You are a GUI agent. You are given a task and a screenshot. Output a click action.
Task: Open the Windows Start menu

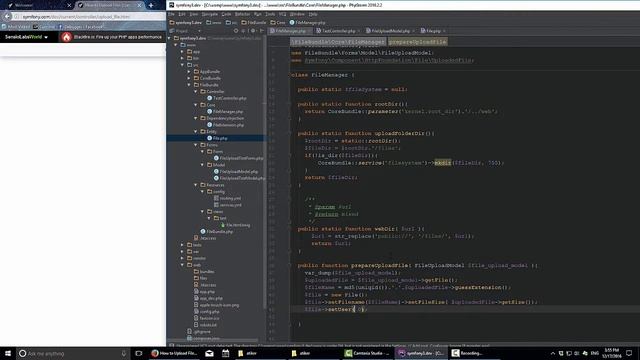click(8, 353)
